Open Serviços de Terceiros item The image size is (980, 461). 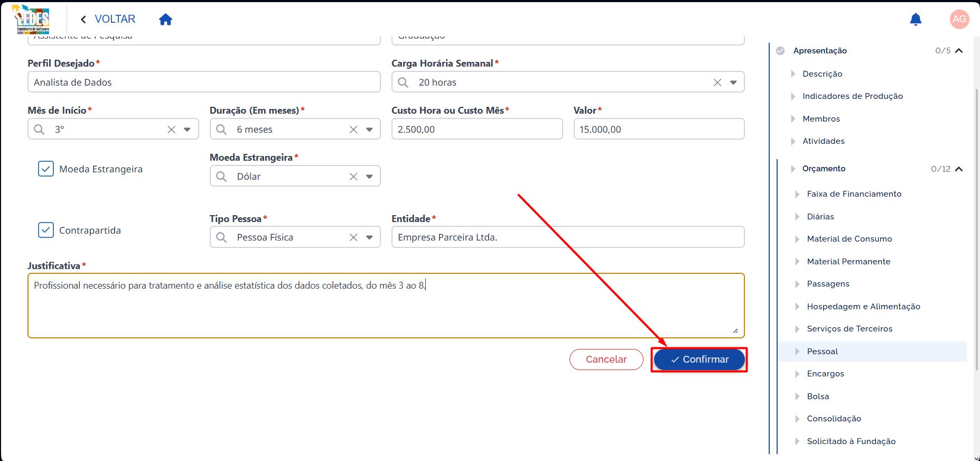[x=850, y=329]
